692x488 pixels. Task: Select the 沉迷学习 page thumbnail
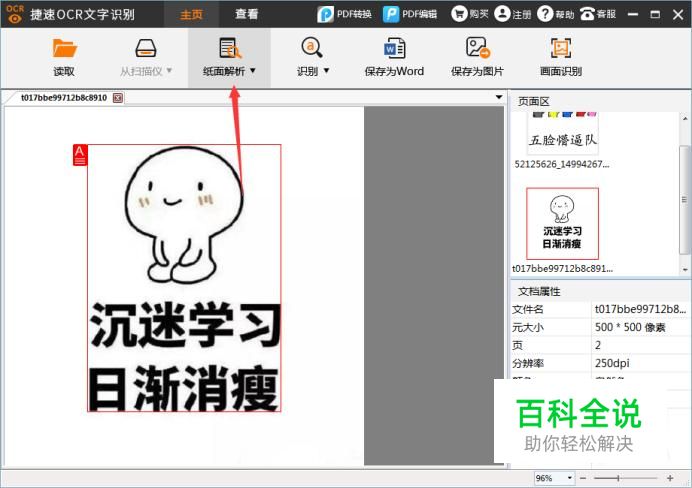click(562, 224)
